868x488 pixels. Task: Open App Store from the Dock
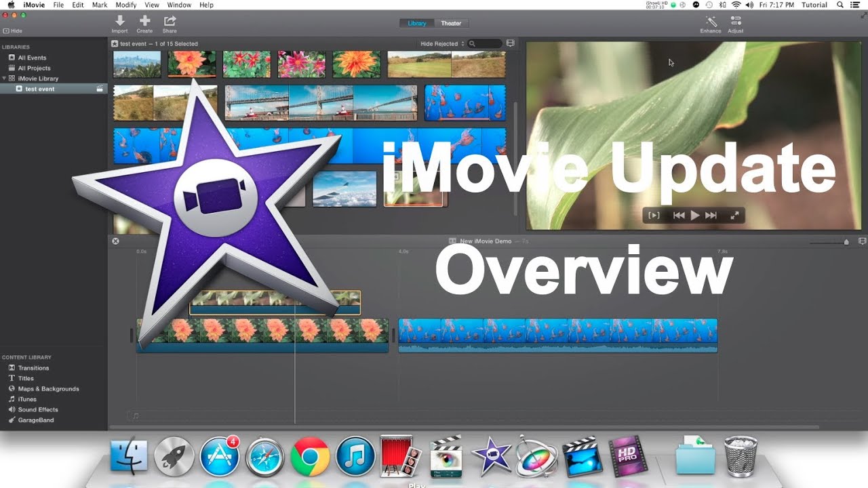[220, 455]
